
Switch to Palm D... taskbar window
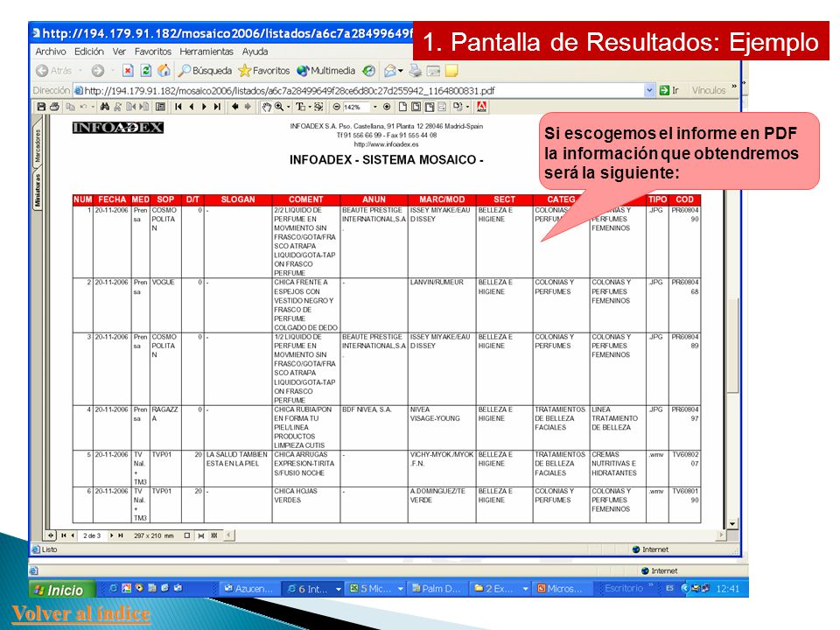(x=437, y=589)
